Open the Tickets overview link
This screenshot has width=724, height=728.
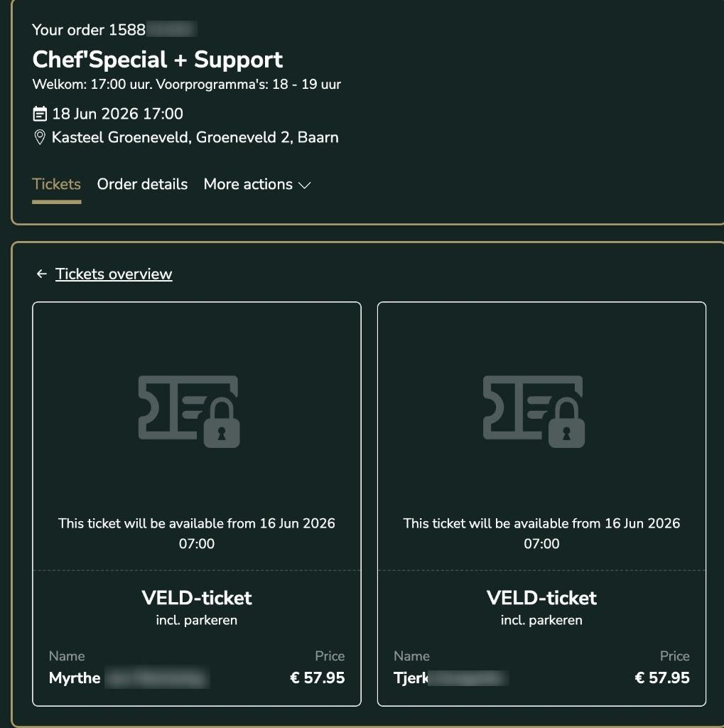point(114,273)
